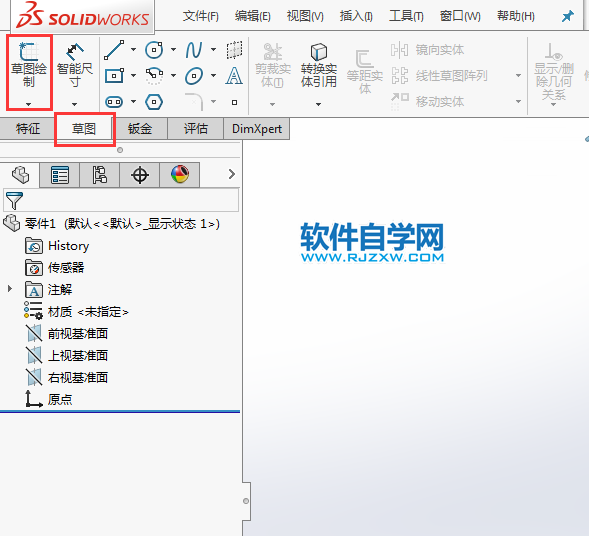
Task: Click Mirror Entities (镜向实体)
Action: click(427, 50)
